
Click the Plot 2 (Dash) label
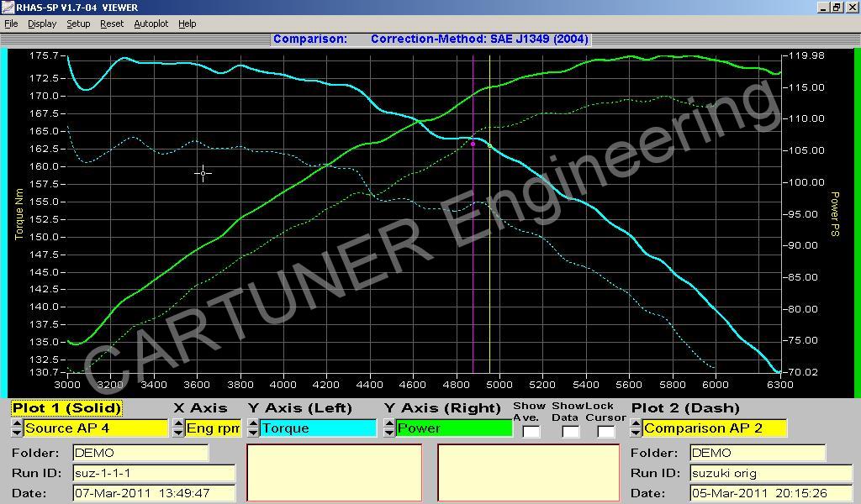click(x=685, y=408)
